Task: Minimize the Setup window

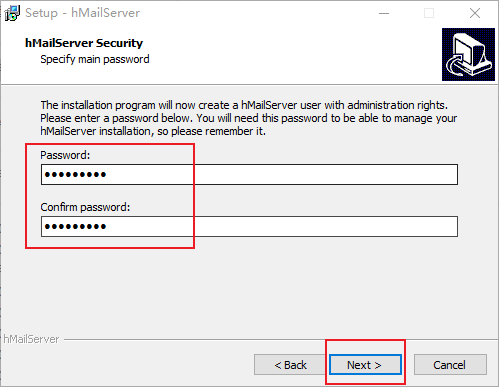Action: point(384,13)
